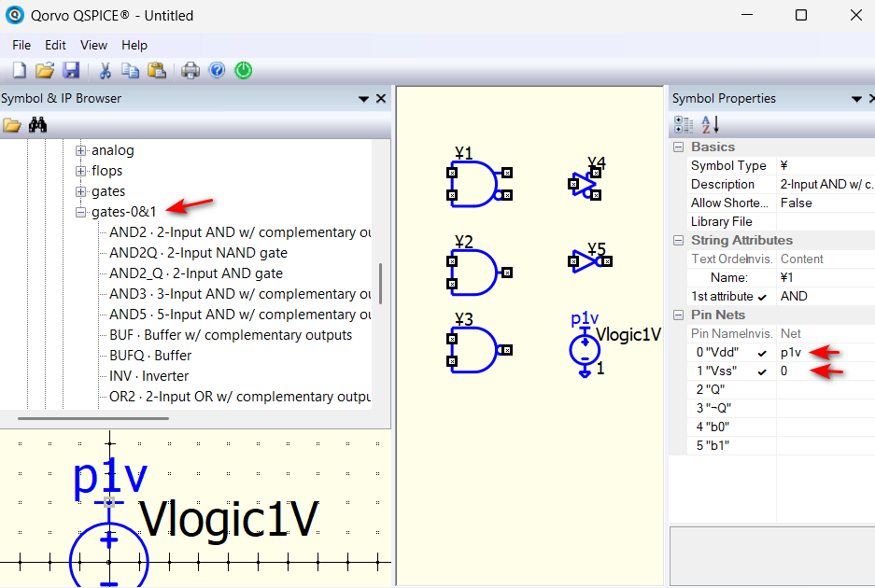875x588 pixels.
Task: Click the binoculars search icon in browser
Action: (37, 125)
